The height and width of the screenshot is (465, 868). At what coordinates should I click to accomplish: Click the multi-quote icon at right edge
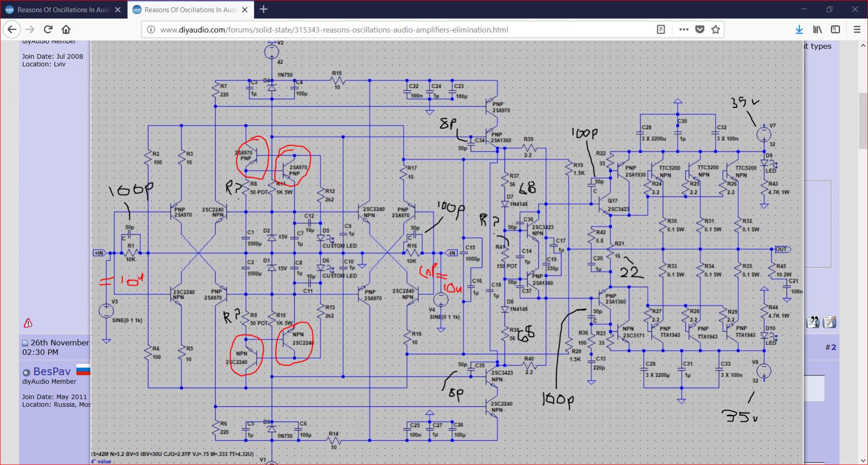pyautogui.click(x=813, y=322)
